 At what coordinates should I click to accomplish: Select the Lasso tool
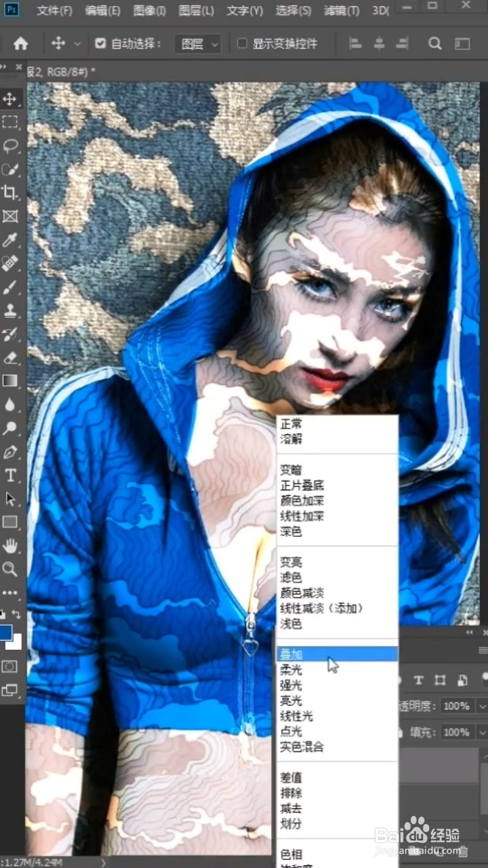coord(9,146)
